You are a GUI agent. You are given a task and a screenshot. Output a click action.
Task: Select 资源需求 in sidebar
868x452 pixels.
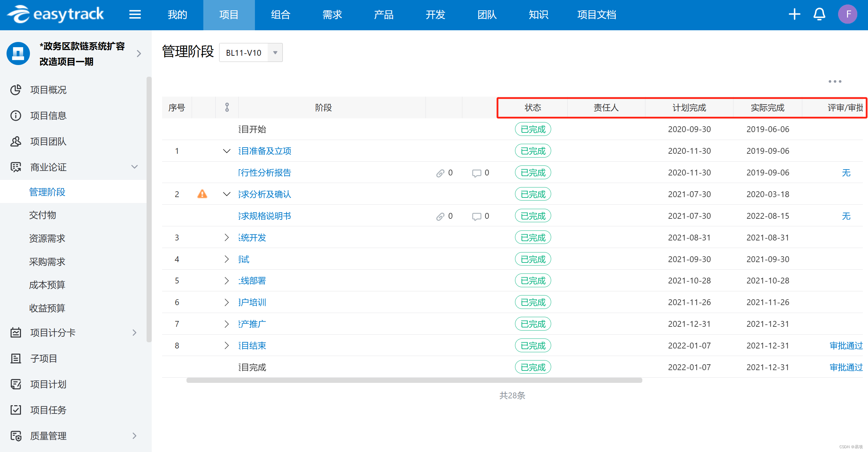(47, 238)
